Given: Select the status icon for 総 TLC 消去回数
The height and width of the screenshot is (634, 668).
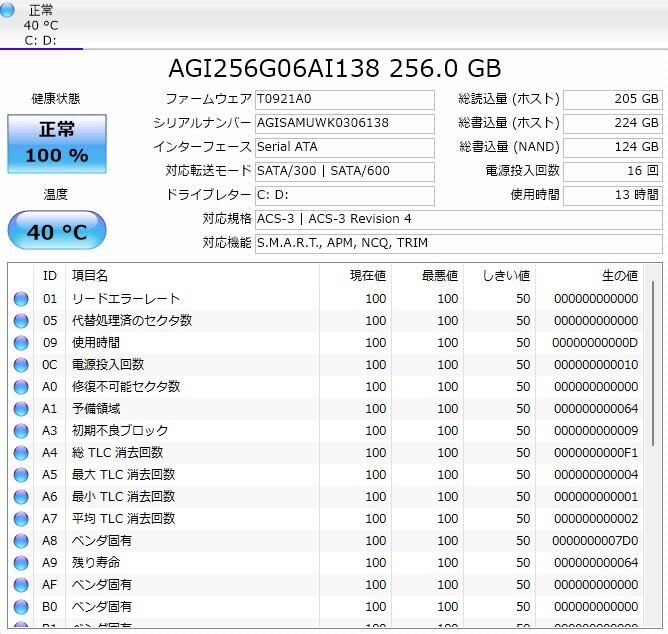Looking at the screenshot, I should coord(21,453).
